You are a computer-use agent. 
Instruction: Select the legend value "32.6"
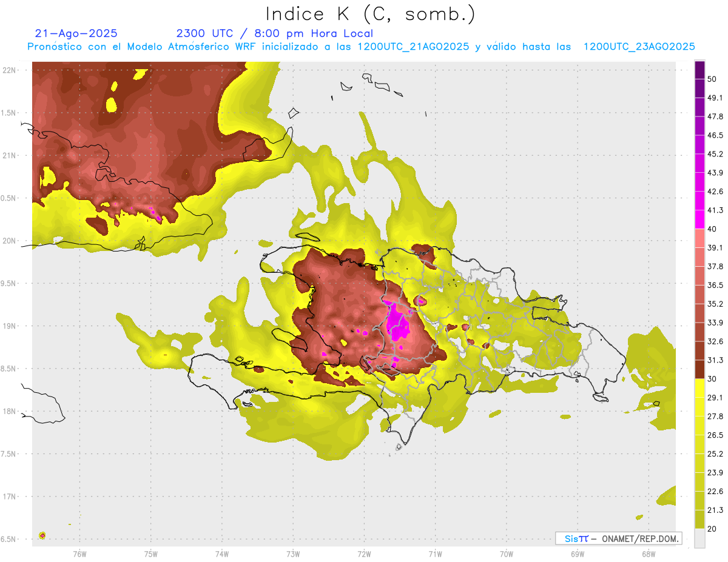715,341
